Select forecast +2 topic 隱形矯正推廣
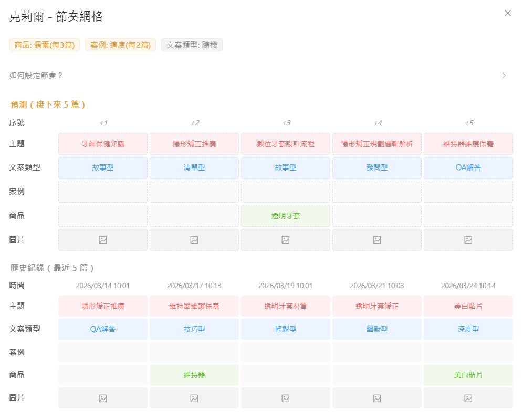 (x=194, y=144)
